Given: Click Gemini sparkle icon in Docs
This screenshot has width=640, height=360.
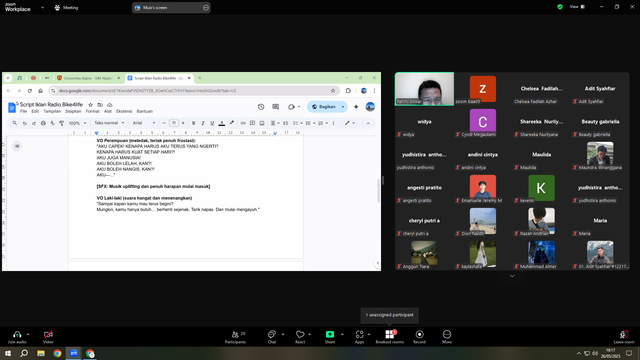Looking at the screenshot, I should (x=356, y=107).
